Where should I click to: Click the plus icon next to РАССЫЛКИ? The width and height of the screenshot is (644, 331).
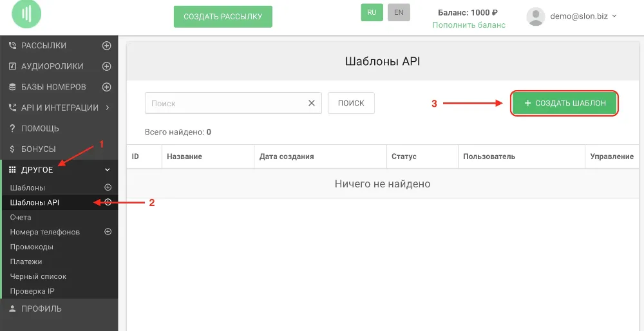click(x=107, y=46)
